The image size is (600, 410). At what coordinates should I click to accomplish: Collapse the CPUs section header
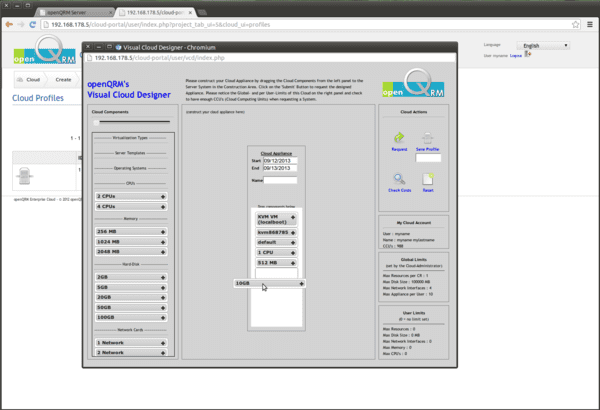pos(130,183)
